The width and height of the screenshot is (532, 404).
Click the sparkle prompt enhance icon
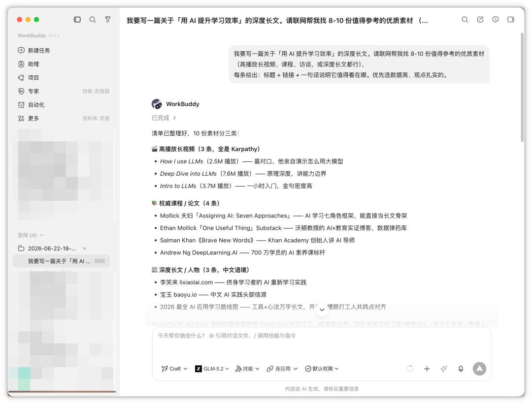point(444,369)
